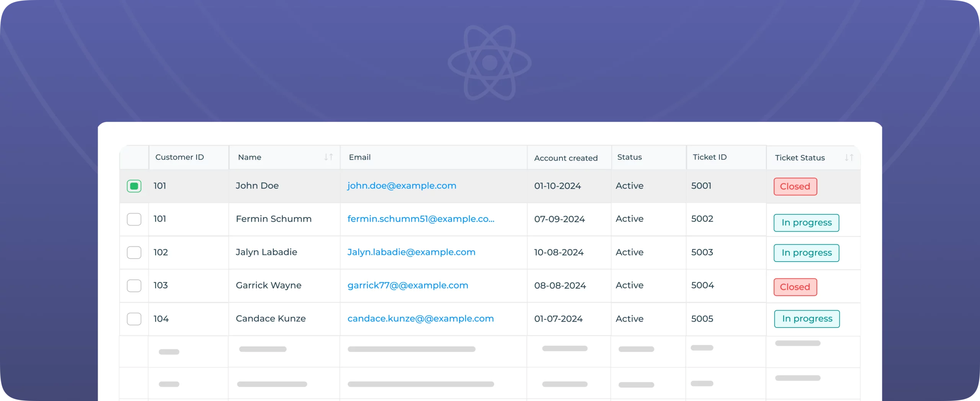Select In progress badge on ticket 5003

806,253
